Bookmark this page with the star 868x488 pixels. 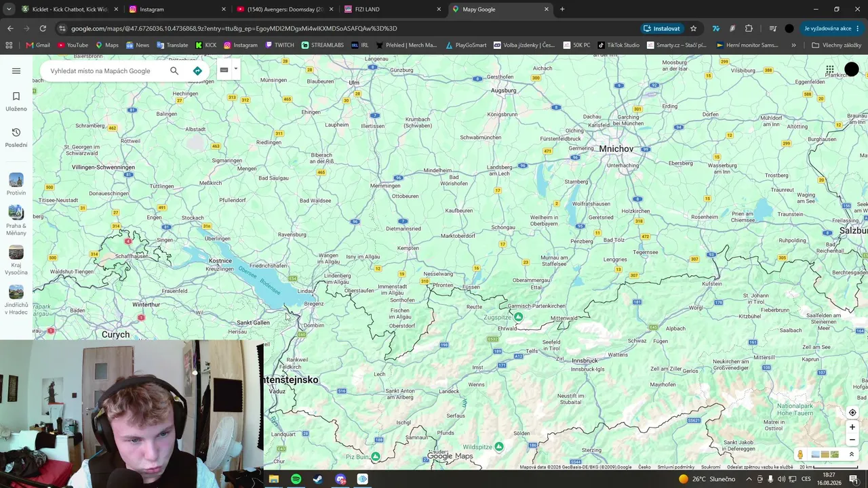click(x=693, y=28)
